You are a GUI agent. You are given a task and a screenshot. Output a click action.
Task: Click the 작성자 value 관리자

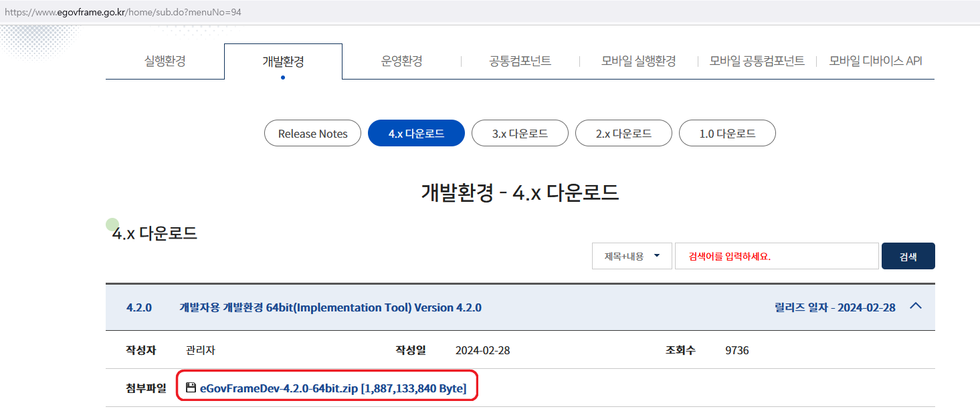pos(201,350)
